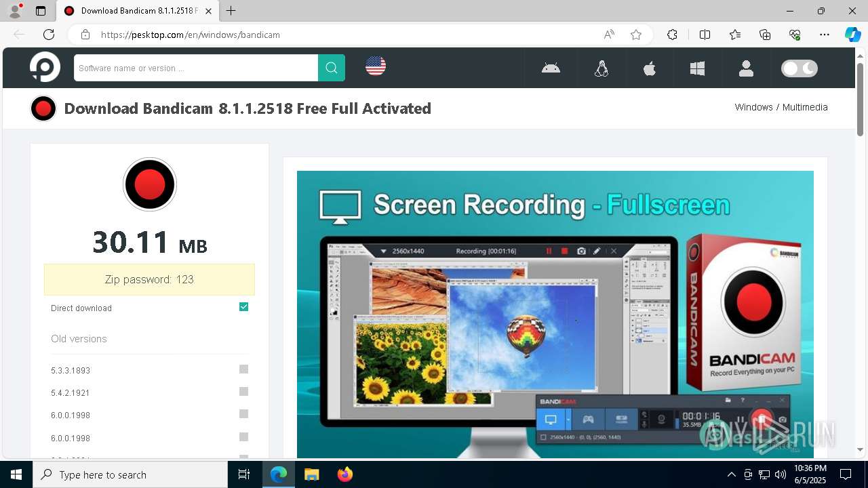Click the teal search button

click(x=332, y=68)
